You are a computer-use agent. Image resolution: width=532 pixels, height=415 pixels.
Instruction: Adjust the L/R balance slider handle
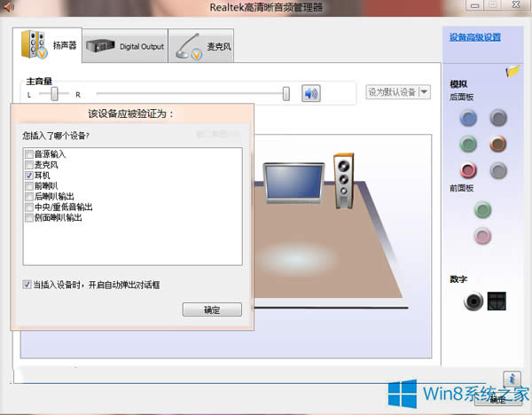tap(54, 94)
